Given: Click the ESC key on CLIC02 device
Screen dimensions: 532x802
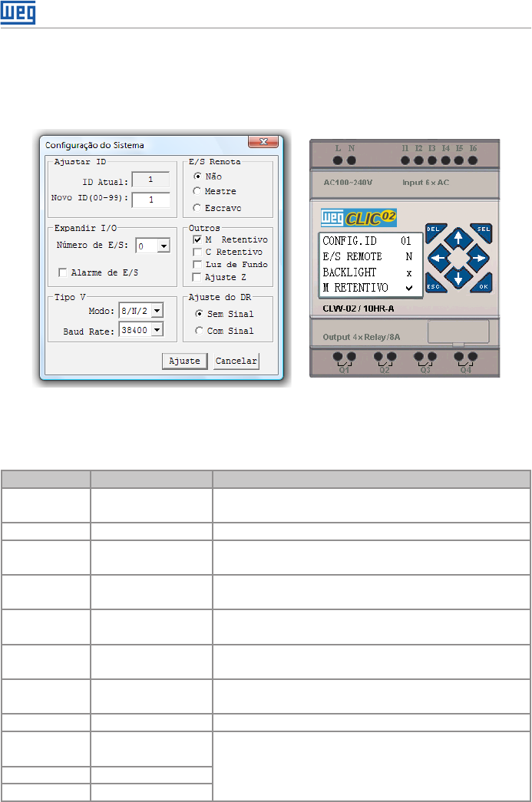Looking at the screenshot, I should coord(435,283).
